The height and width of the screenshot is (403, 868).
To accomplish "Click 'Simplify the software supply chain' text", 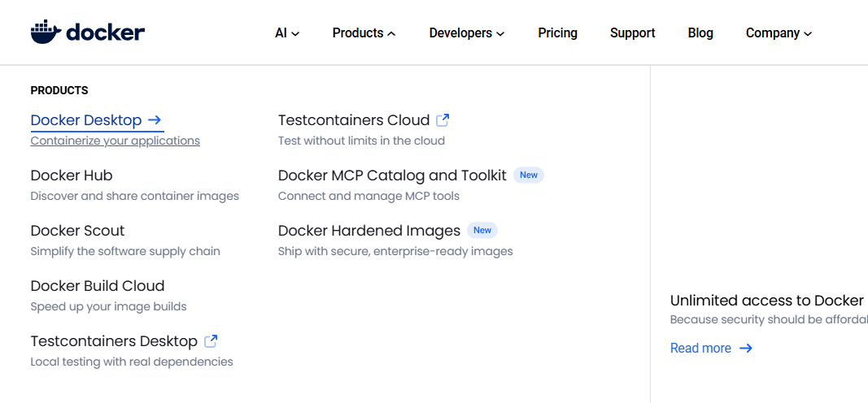I will 125,251.
